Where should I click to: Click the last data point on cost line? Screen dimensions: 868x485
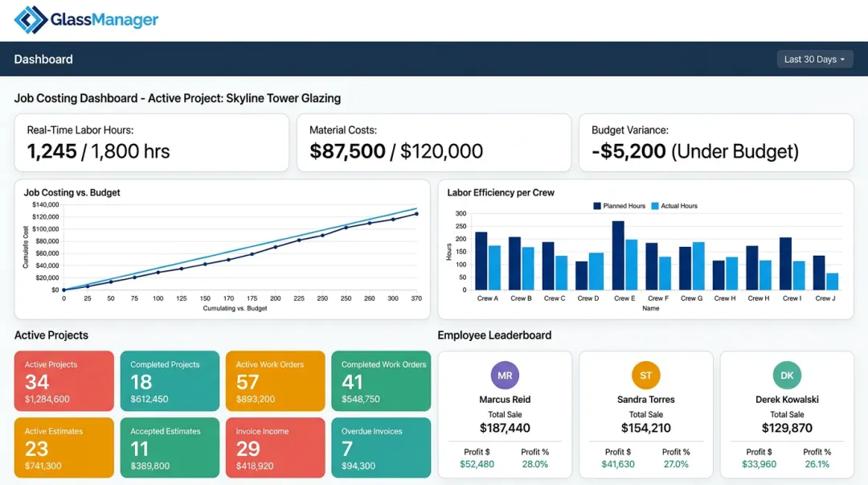click(x=416, y=214)
